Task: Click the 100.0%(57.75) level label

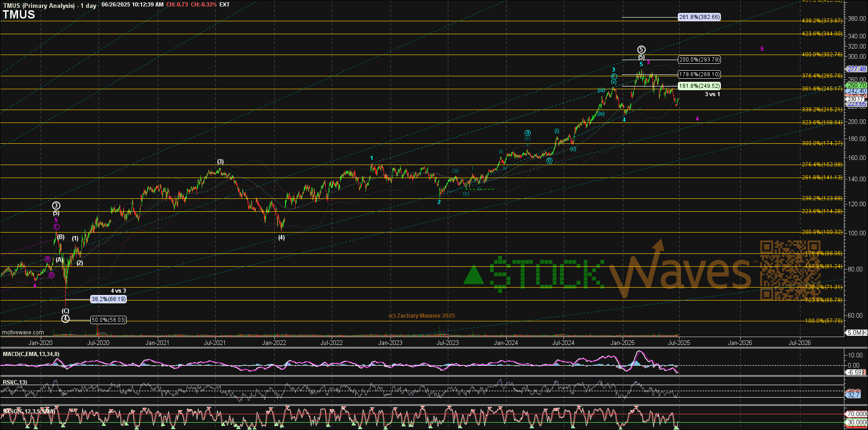Action: coord(824,321)
